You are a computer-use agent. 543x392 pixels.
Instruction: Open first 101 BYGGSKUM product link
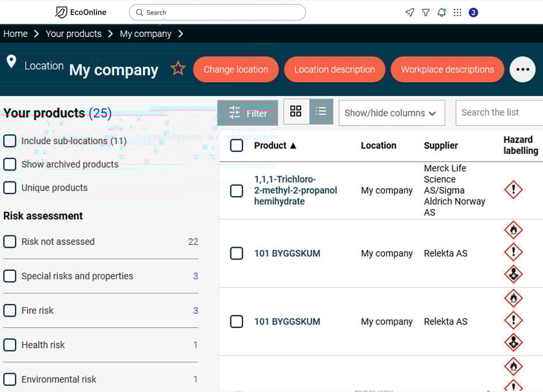(x=287, y=253)
